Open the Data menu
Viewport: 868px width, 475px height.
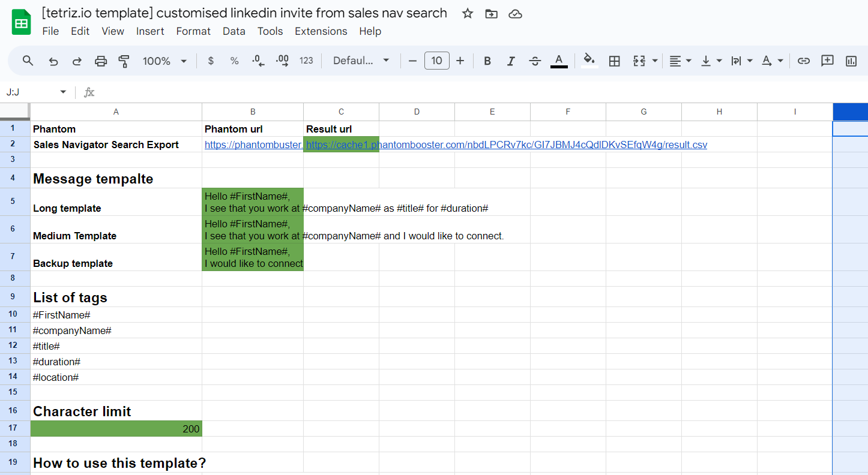[x=234, y=31]
